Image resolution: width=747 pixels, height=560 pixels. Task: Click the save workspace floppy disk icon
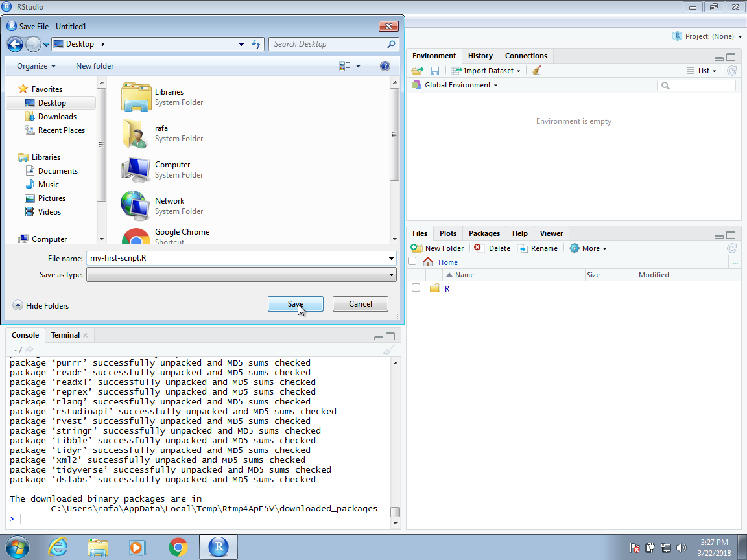[x=434, y=71]
